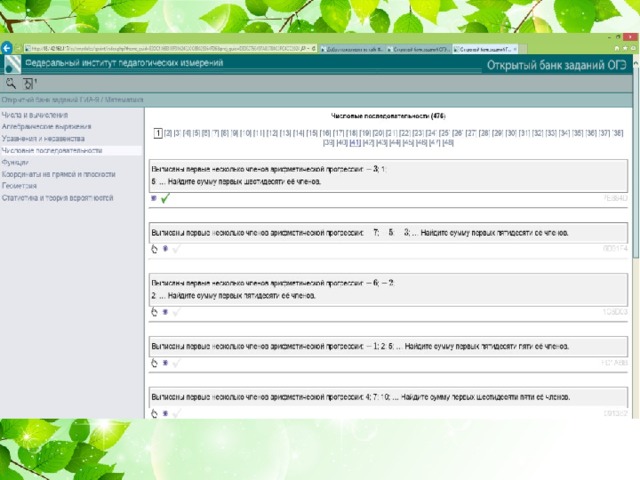Click the FIPI logo in the header
This screenshot has height=480, width=640.
(x=13, y=64)
